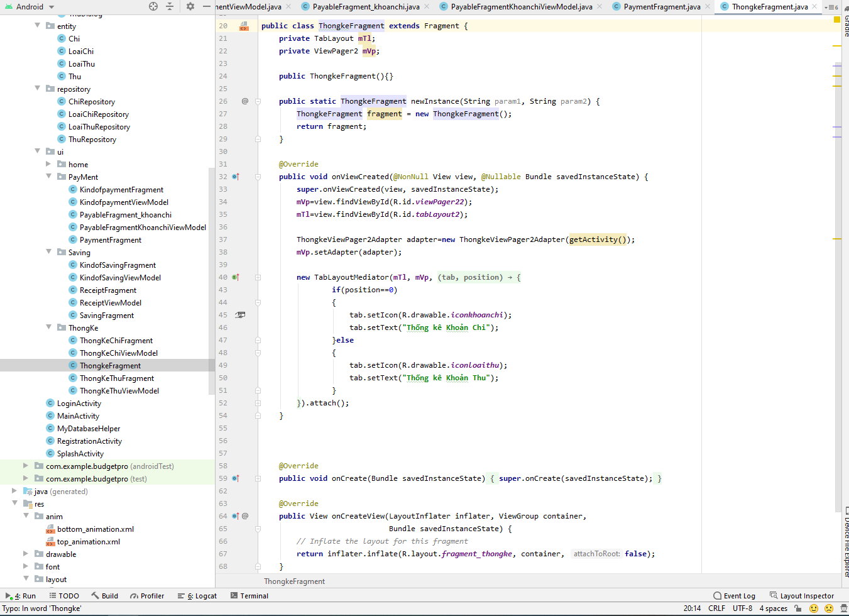Collapse the ThongKe package folder
Viewport: 849px width, 616px height.
point(49,327)
